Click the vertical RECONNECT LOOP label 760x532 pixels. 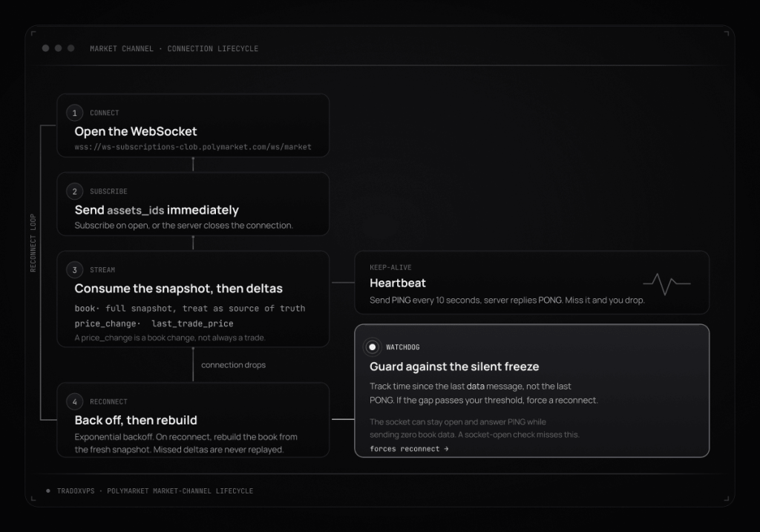[x=33, y=243]
